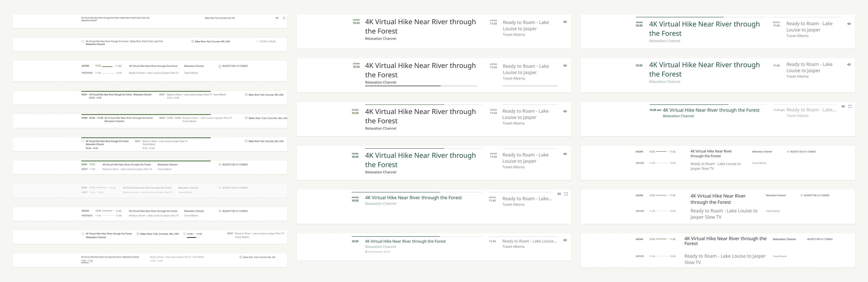868x282 pixels.
Task: Click the "1:57:39 / 2:45:45" elapsed time
Action: 268,41
